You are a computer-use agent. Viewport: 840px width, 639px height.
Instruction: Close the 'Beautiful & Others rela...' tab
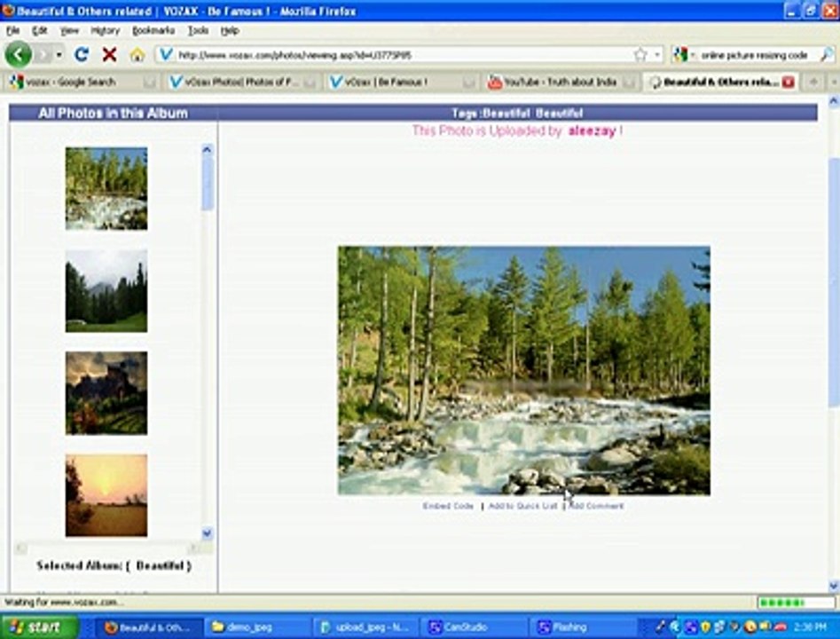coord(788,82)
